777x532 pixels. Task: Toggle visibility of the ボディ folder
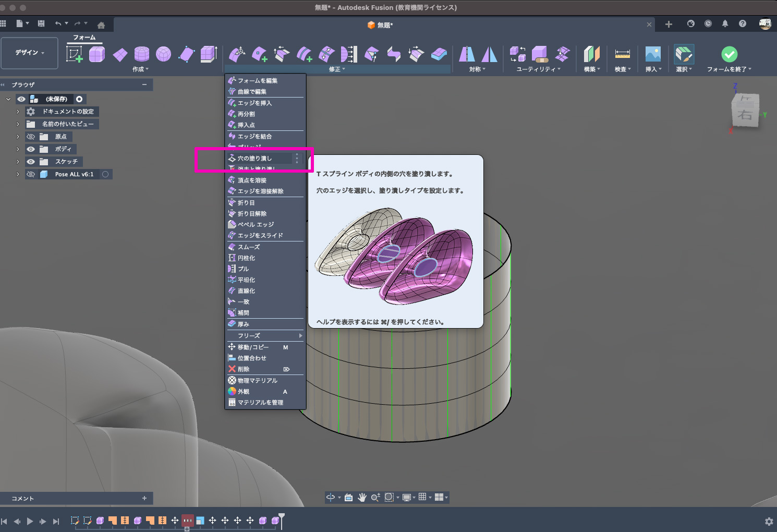pos(31,149)
